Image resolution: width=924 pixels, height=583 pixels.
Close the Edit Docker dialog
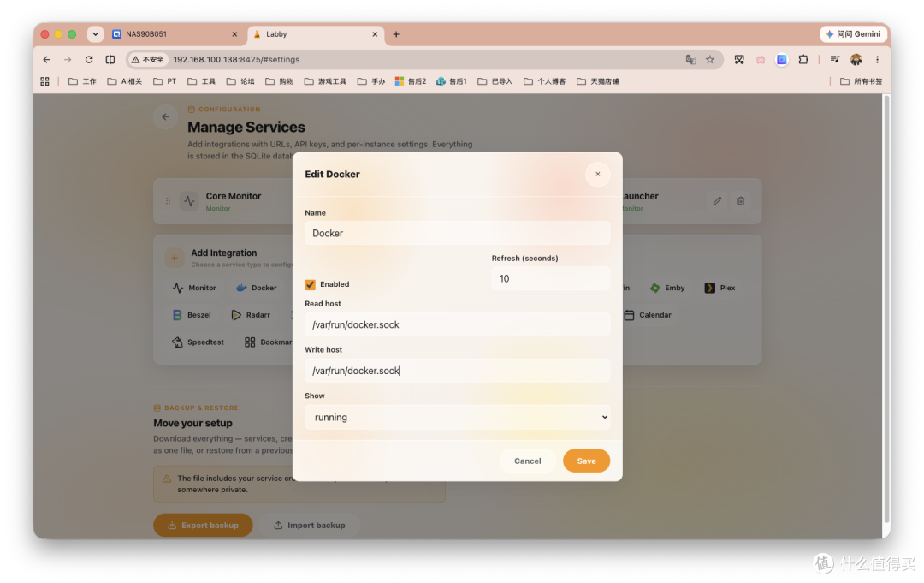coord(597,174)
